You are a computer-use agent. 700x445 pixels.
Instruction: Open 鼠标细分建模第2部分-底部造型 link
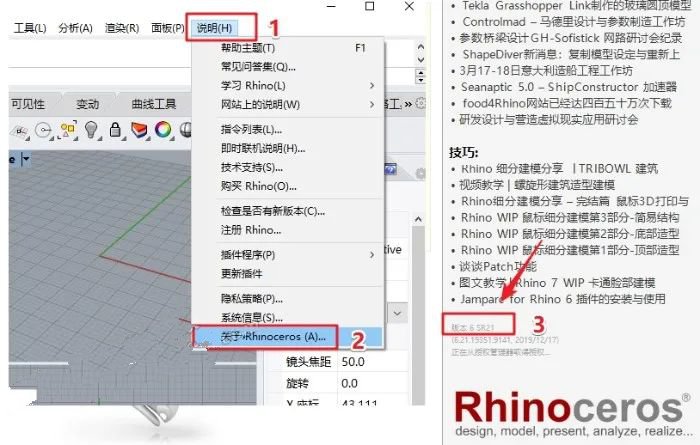(x=570, y=234)
